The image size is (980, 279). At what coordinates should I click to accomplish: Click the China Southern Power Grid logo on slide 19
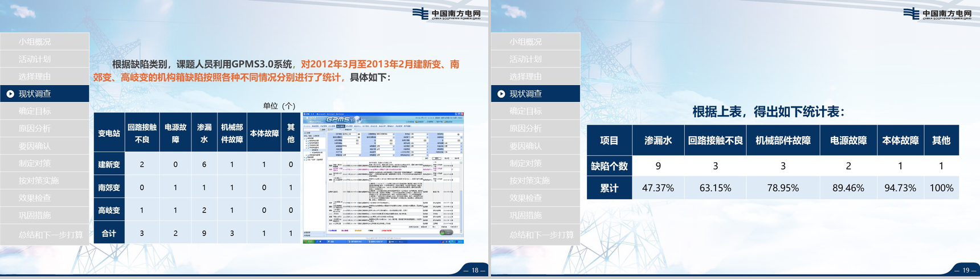click(937, 14)
